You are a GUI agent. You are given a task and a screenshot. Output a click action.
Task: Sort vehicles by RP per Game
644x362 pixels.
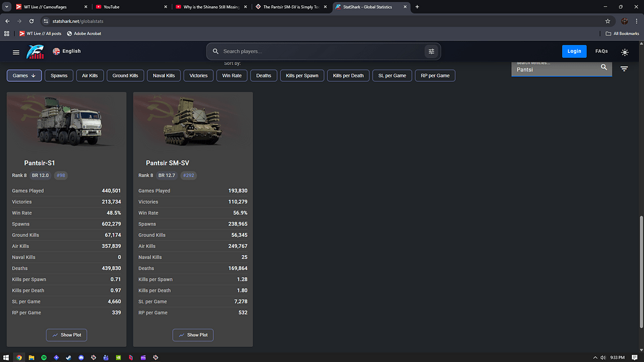[435, 75]
